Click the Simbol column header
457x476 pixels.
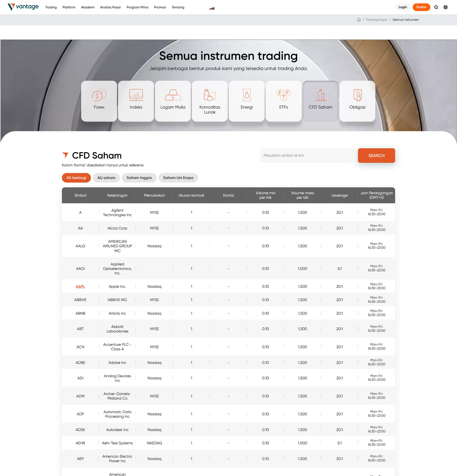point(80,195)
